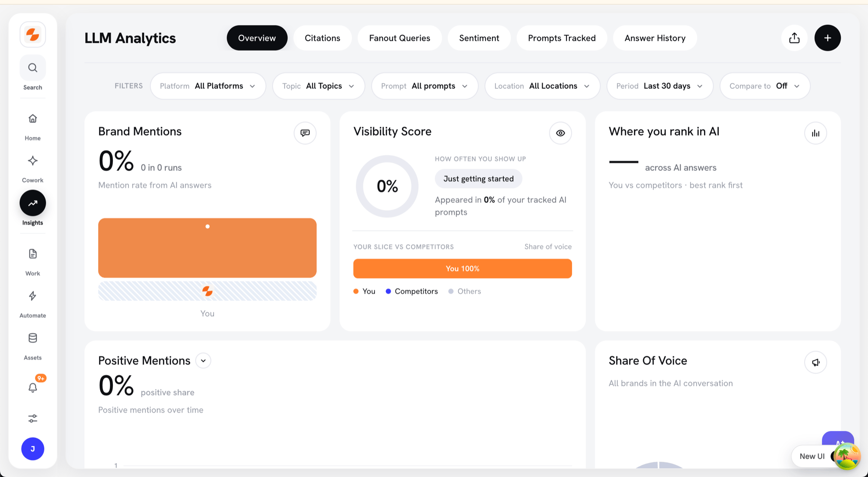Click the FILTERS label
The height and width of the screenshot is (477, 868).
[128, 86]
